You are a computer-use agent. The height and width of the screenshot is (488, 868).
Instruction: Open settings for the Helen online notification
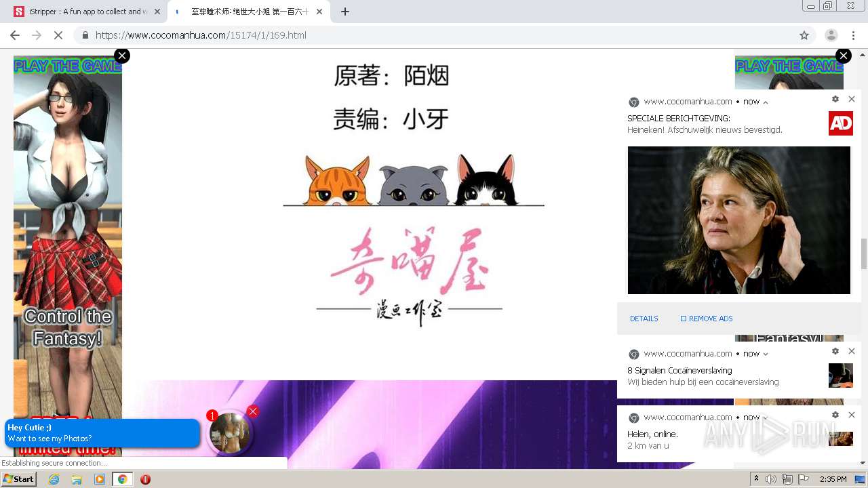[835, 415]
